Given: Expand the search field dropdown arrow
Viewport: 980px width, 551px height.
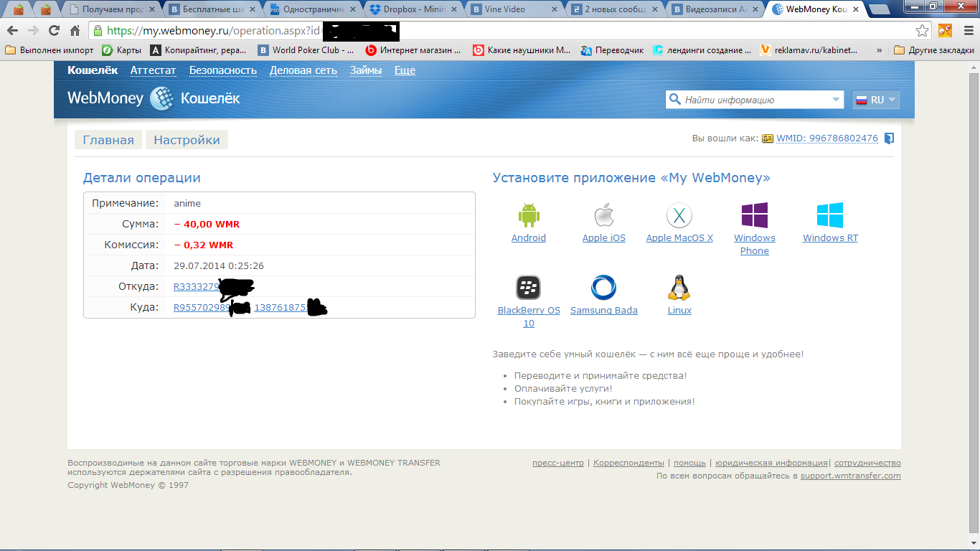Looking at the screenshot, I should (836, 100).
